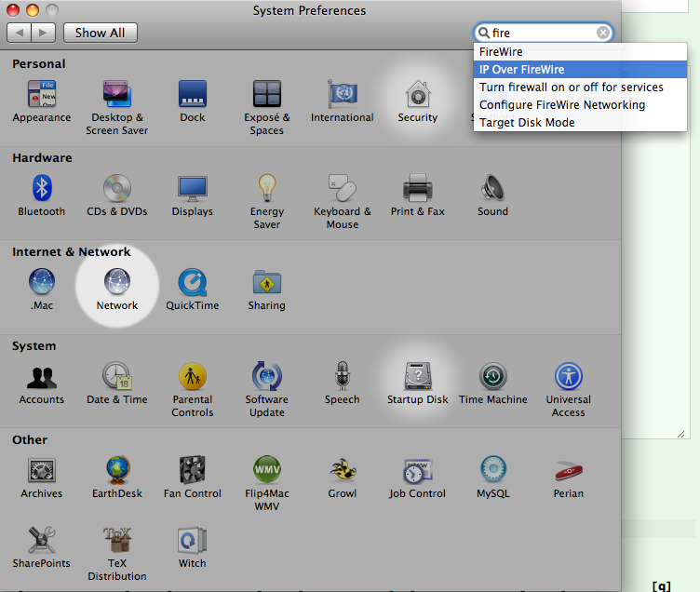Open Energy Saver preferences
Image resolution: width=700 pixels, height=592 pixels.
tap(267, 189)
